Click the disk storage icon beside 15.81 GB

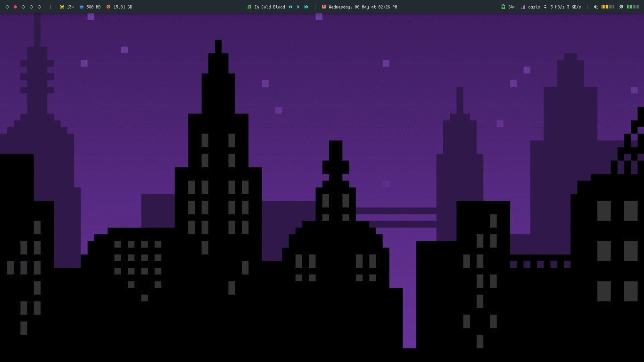point(109,7)
